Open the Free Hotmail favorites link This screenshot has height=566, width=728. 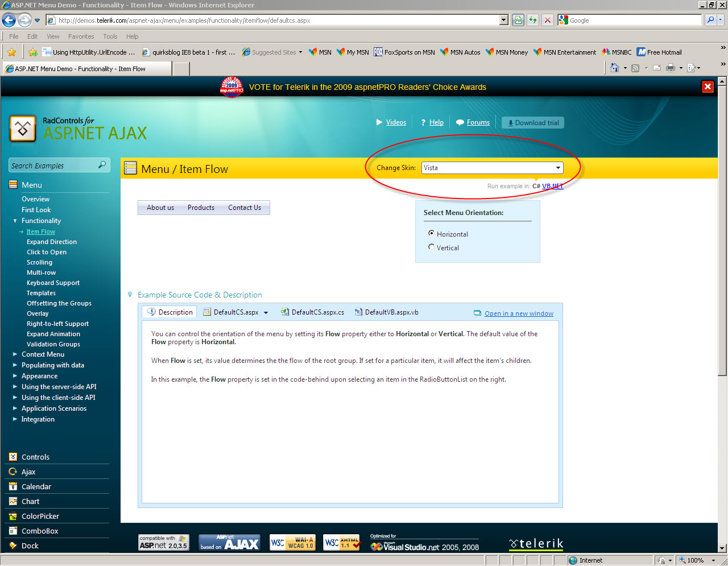(x=659, y=52)
